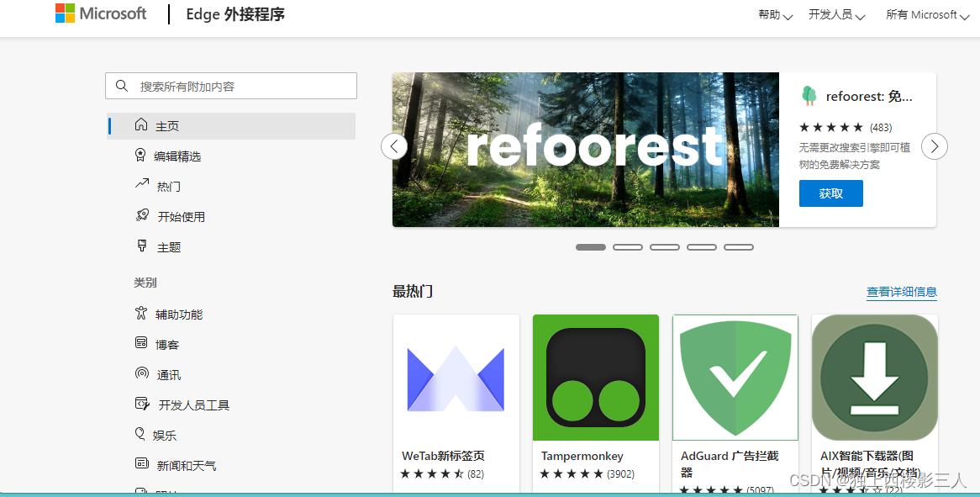Select 主页 in the sidebar
980x497 pixels.
167,126
